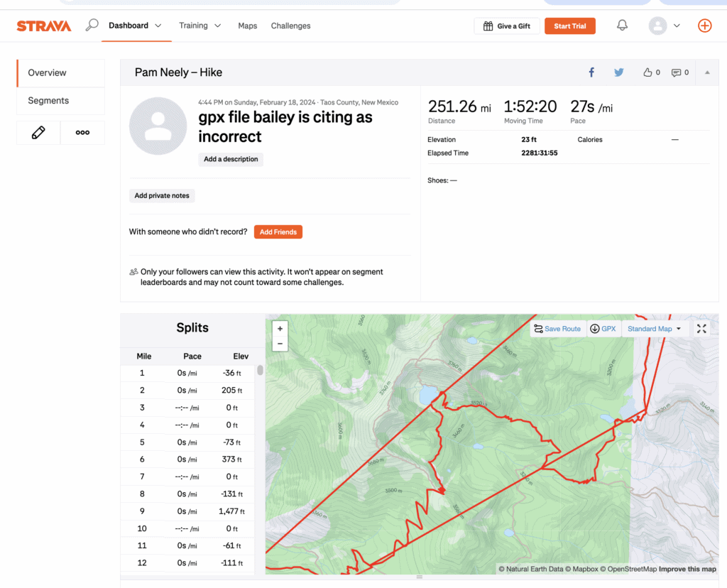The height and width of the screenshot is (588, 727).
Task: Click the Splits table scrollbar
Action: click(261, 371)
